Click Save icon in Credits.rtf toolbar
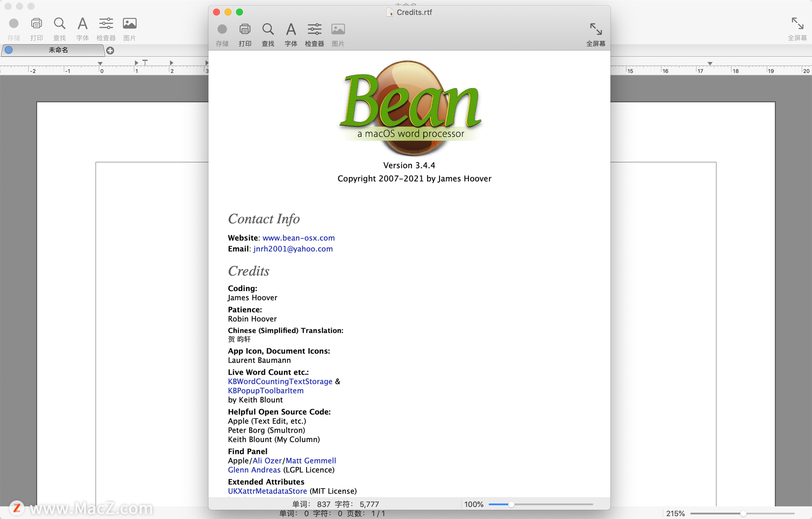 (x=222, y=29)
